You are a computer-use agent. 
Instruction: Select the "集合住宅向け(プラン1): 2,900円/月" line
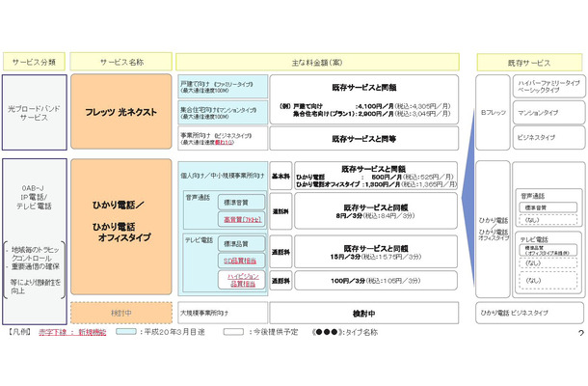pyautogui.click(x=371, y=114)
